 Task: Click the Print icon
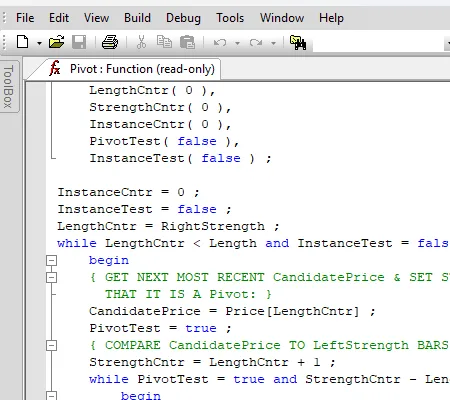tap(110, 42)
